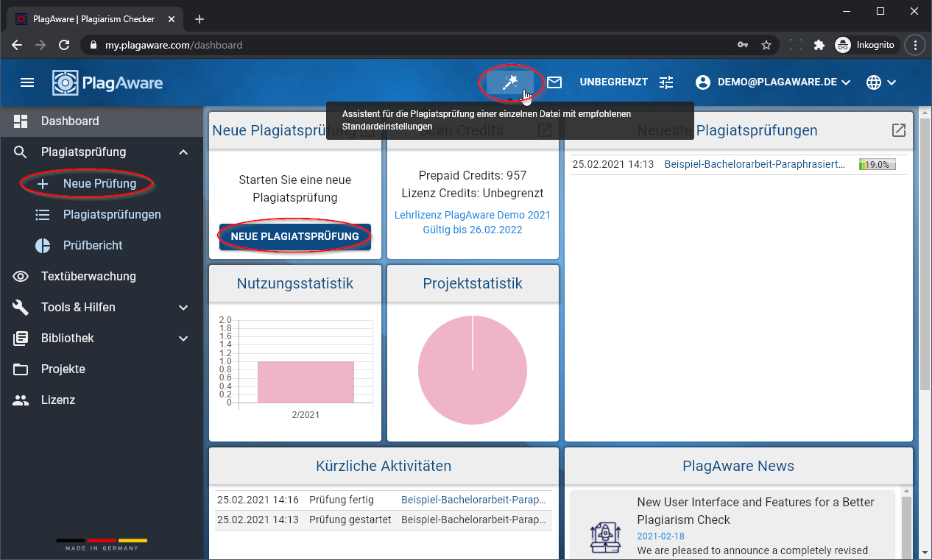Click the Dashboard grid icon
This screenshot has height=560, width=932.
point(21,121)
